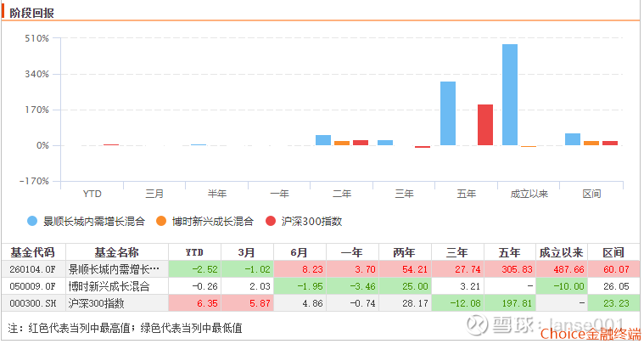Click the value -3.46 cell
This screenshot has width=644, height=344.
[352, 286]
